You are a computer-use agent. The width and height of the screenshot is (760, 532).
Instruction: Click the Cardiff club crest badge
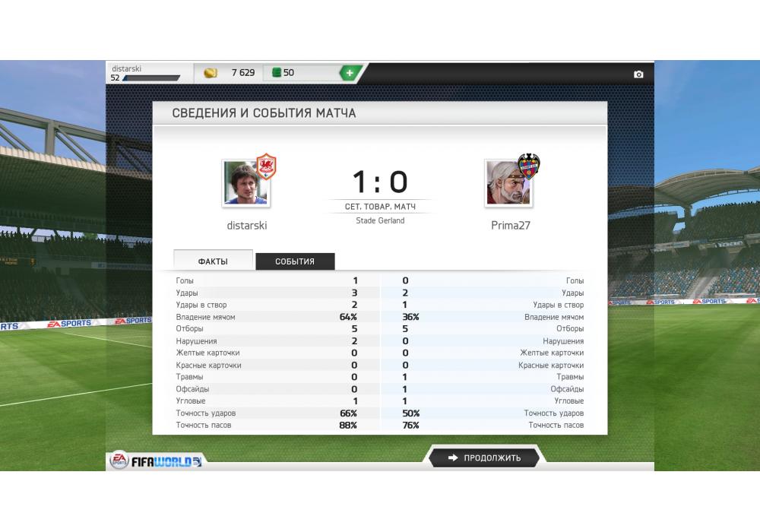265,166
